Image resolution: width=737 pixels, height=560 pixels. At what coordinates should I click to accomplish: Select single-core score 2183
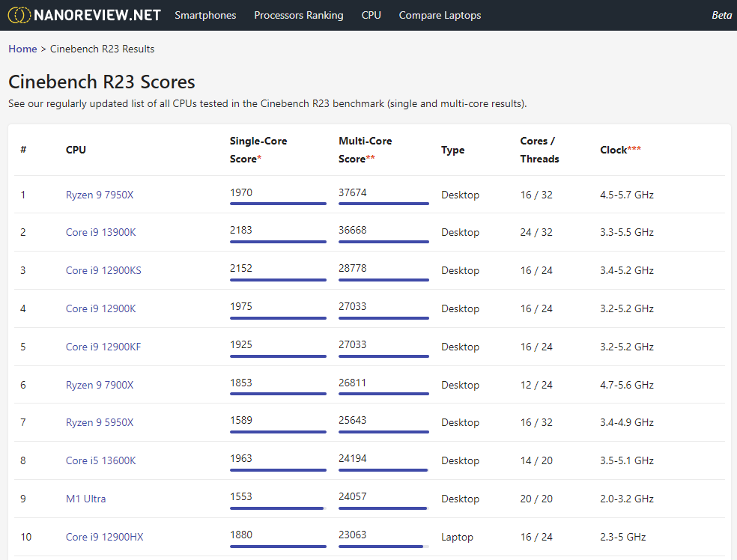[241, 230]
